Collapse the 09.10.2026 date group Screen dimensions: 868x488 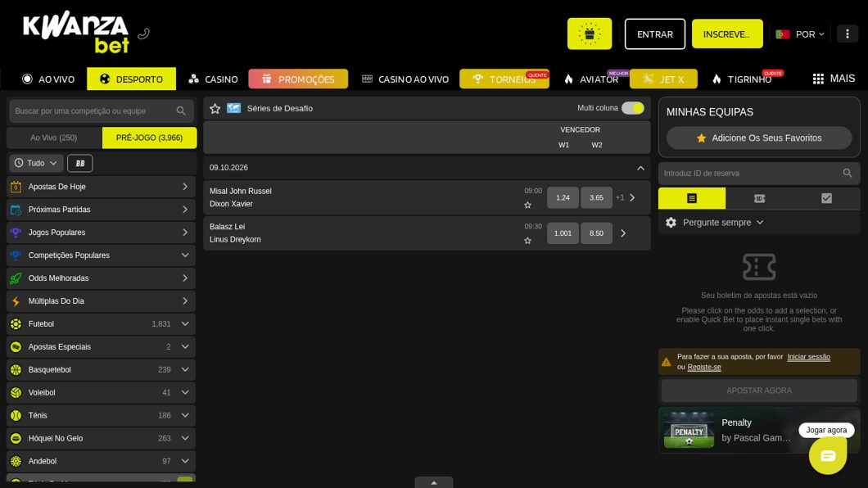640,168
